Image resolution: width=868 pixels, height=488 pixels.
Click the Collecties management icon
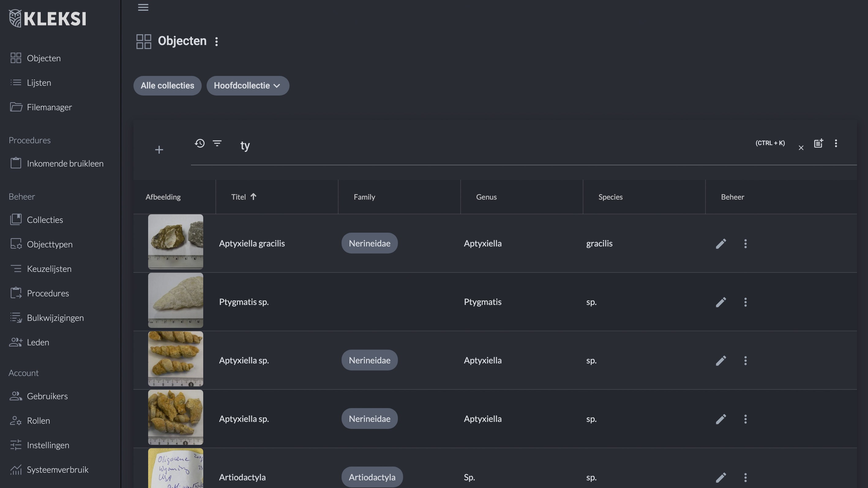[x=16, y=220]
